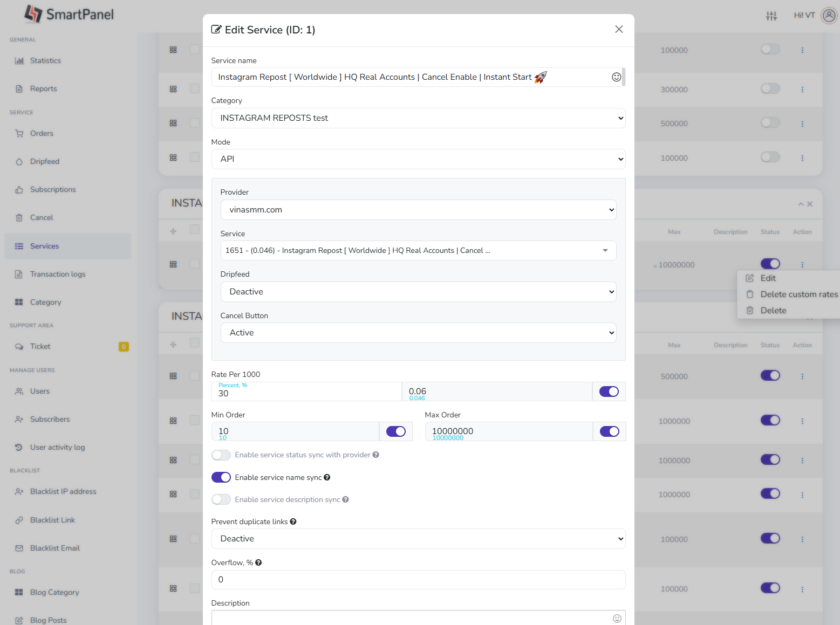Image resolution: width=840 pixels, height=625 pixels.
Task: Open the Ticket support area
Action: (39, 346)
